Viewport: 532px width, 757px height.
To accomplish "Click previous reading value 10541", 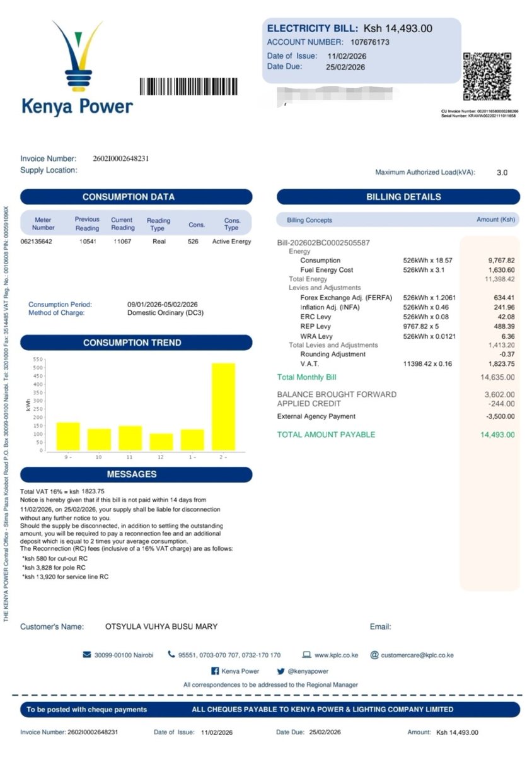I will click(x=88, y=242).
